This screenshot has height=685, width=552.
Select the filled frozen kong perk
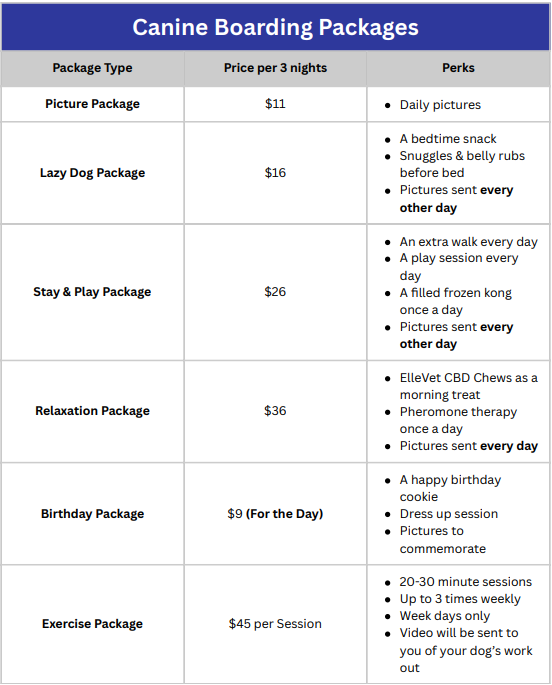click(455, 301)
